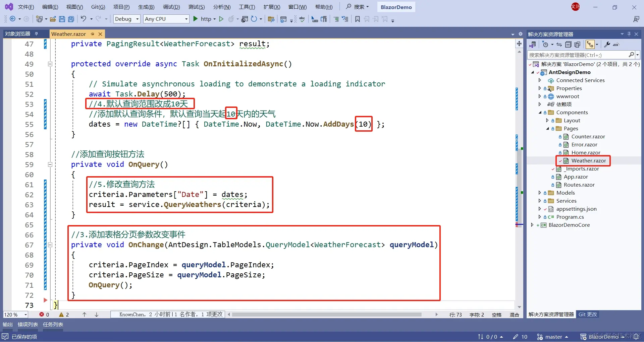Close the Weather.razor tab
The width and height of the screenshot is (644, 342).
[100, 34]
